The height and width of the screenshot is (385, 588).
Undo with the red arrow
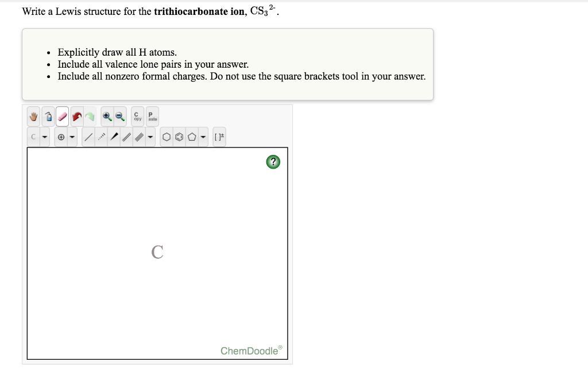click(x=77, y=116)
